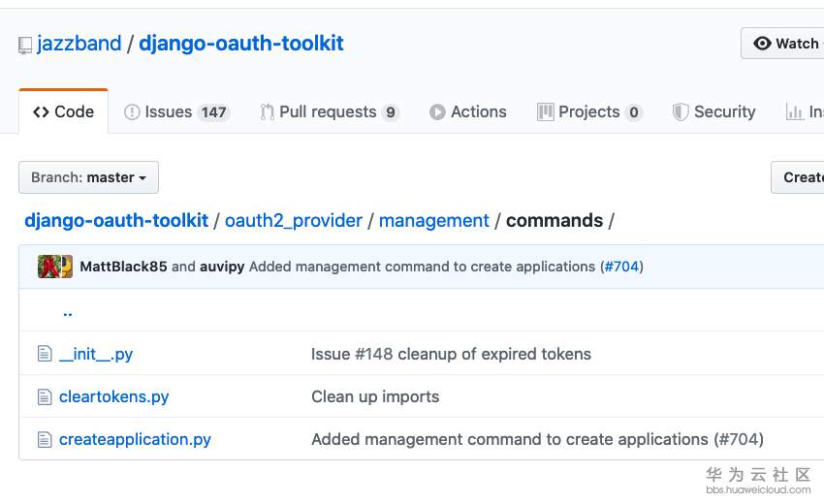The height and width of the screenshot is (504, 824).
Task: Go to management folder in breadcrumb
Action: pyautogui.click(x=434, y=221)
